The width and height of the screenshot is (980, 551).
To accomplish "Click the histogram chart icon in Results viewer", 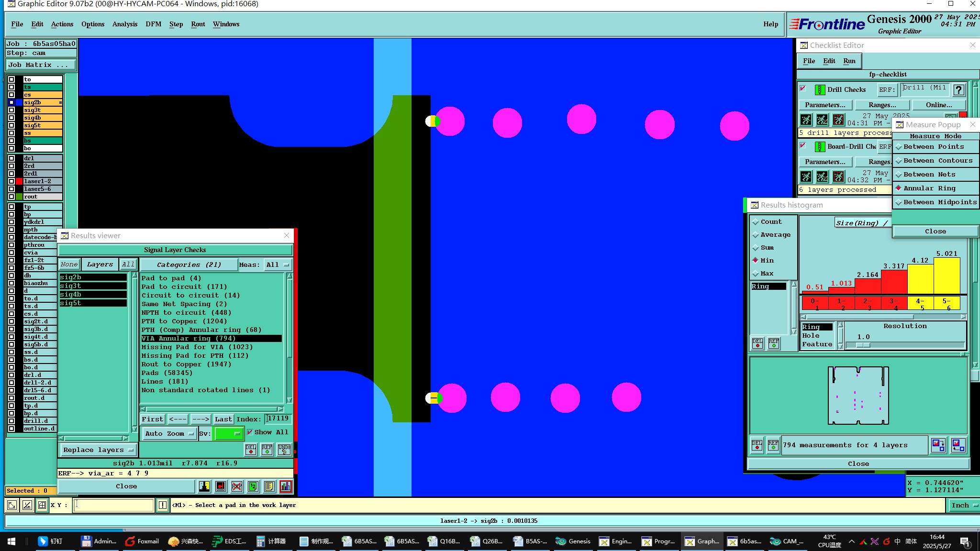I will coord(286,486).
